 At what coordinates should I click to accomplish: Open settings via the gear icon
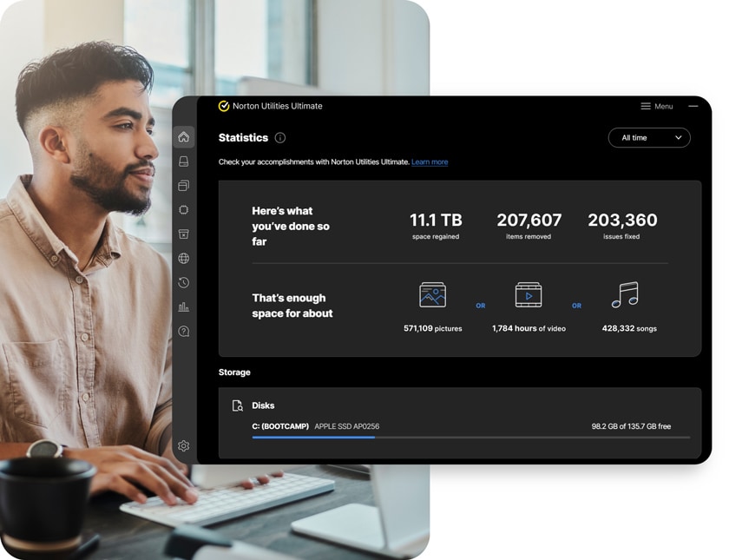(183, 446)
